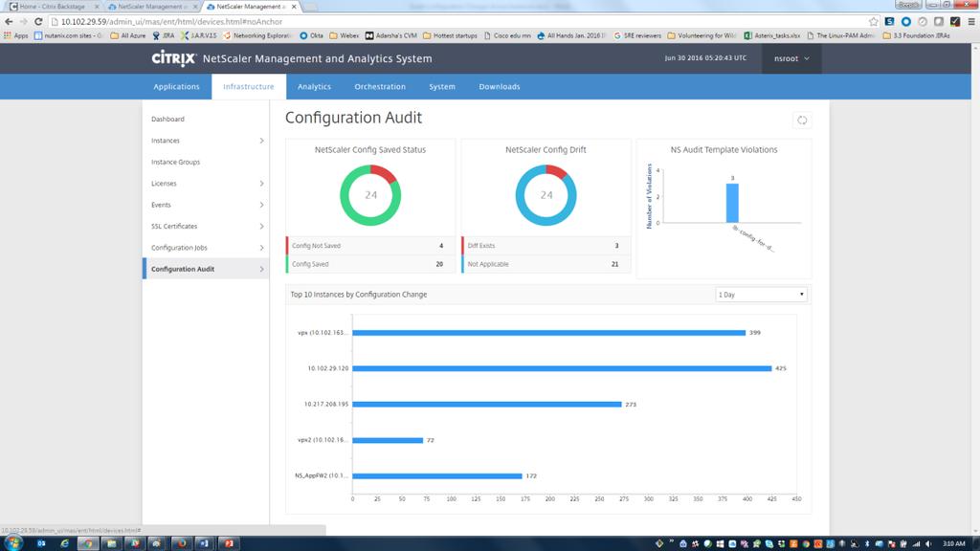Screen dimensions: 980x551
Task: Click the Config Not Saved row
Action: [370, 246]
